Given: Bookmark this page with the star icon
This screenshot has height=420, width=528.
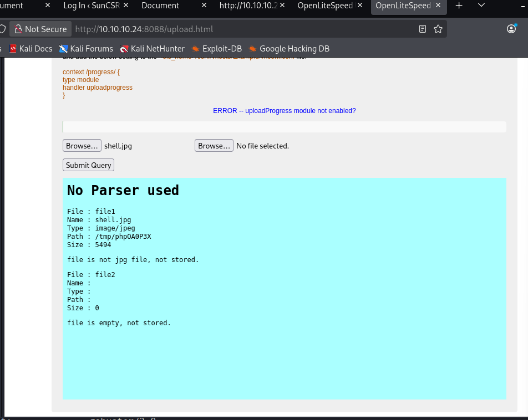Looking at the screenshot, I should (x=438, y=29).
